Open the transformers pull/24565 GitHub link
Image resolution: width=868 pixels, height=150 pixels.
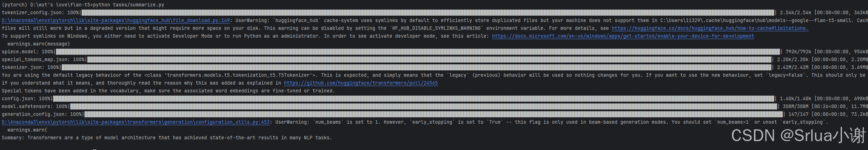361,83
